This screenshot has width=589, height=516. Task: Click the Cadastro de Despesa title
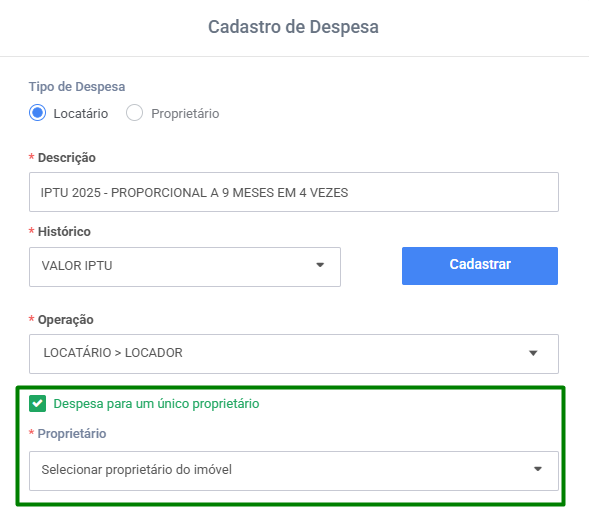[293, 27]
